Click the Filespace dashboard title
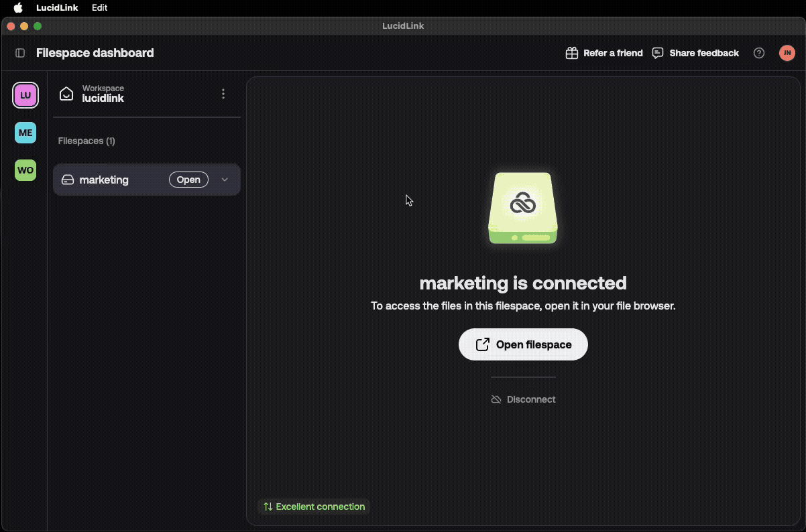This screenshot has width=806, height=532. pyautogui.click(x=95, y=53)
